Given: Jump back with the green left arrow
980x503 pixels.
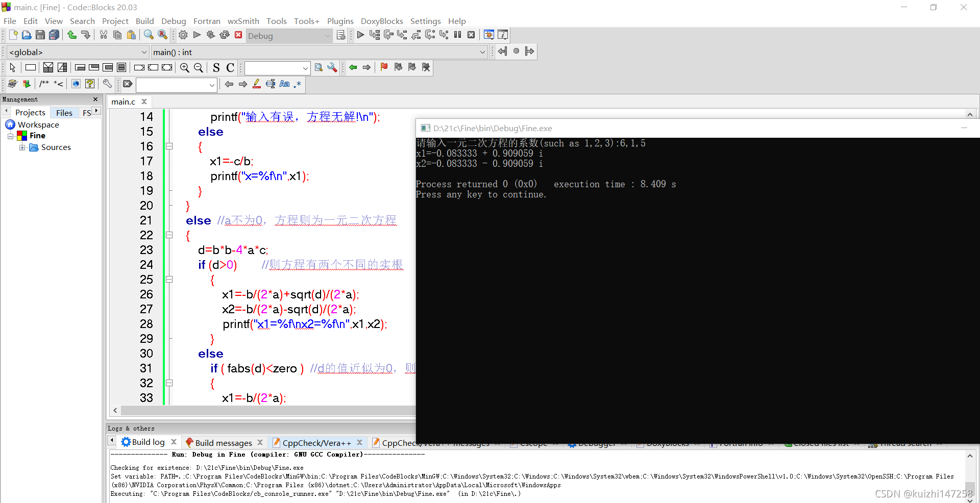Looking at the screenshot, I should [353, 67].
